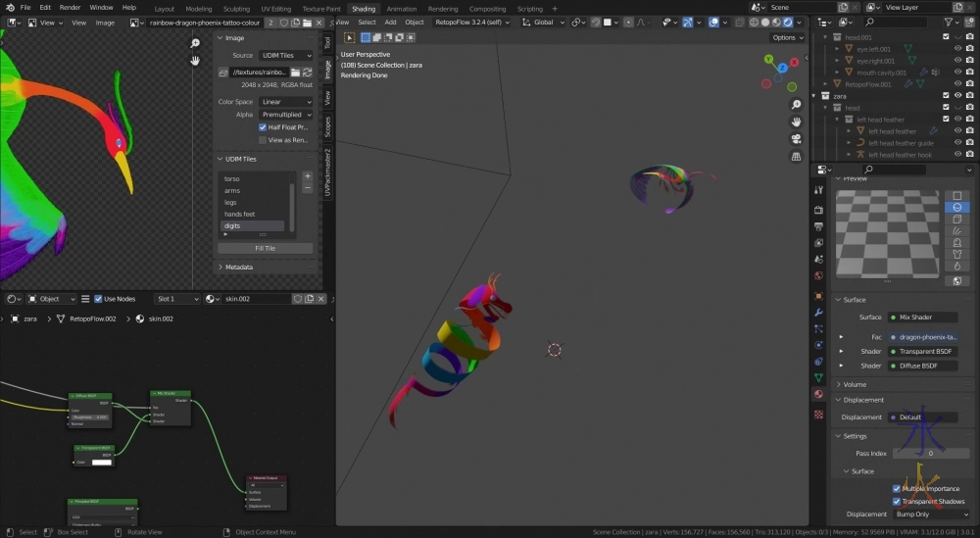Expand the Metadata panel

tap(238, 267)
